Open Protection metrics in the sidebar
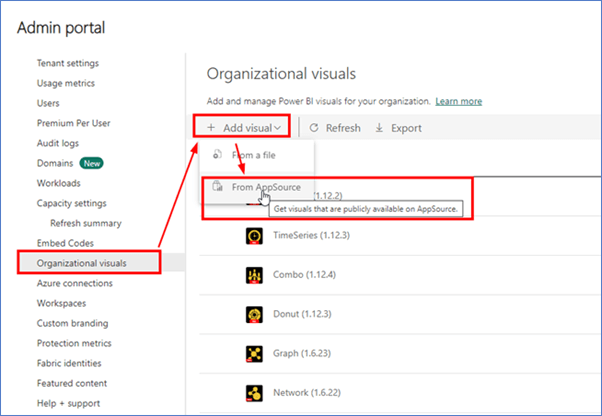This screenshot has height=416, width=602. pos(74,343)
